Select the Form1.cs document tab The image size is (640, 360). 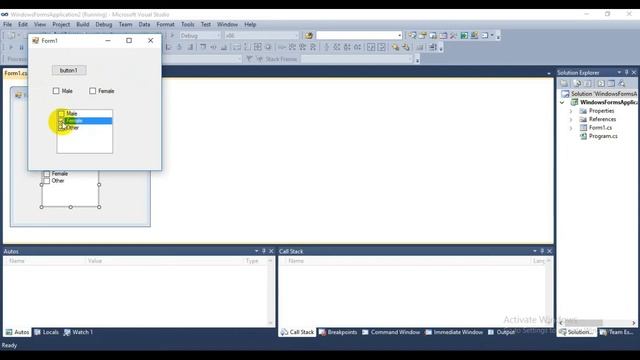(x=16, y=73)
